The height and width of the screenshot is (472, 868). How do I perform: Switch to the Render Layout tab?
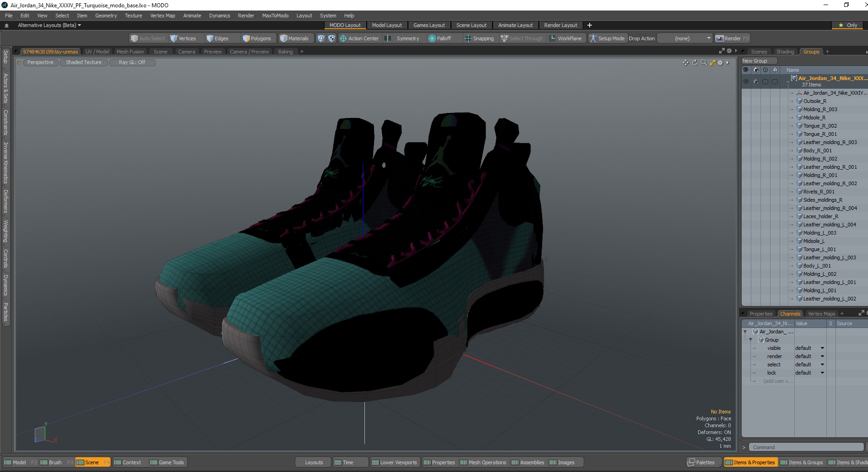tap(561, 25)
